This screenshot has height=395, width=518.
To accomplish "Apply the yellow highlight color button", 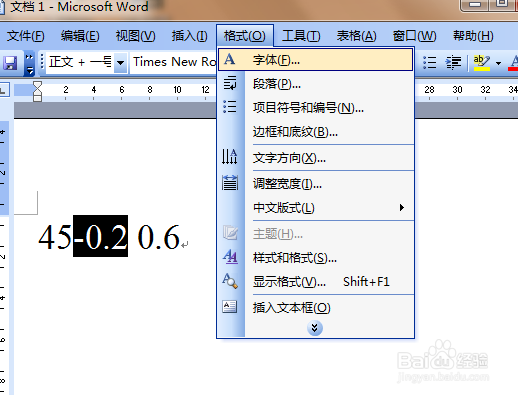I will [482, 63].
